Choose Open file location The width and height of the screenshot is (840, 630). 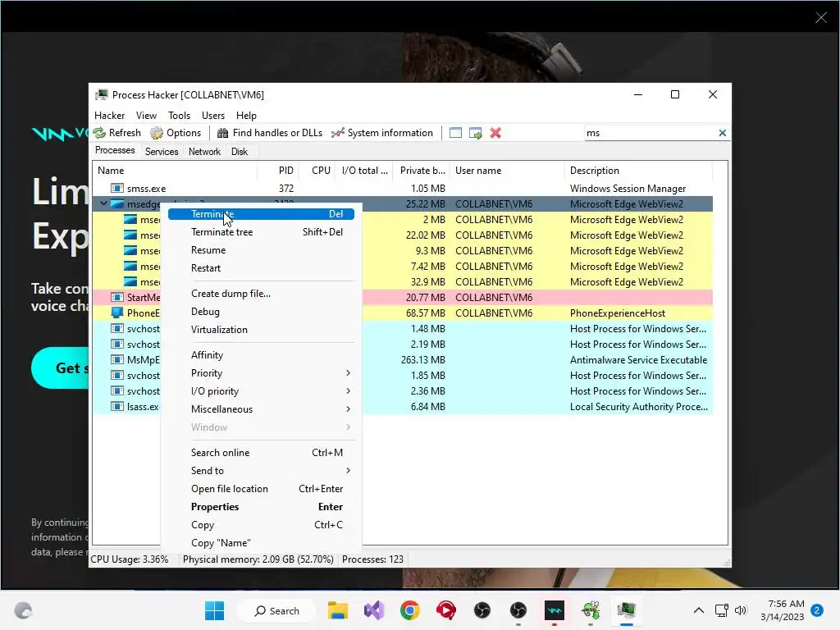(x=261, y=489)
